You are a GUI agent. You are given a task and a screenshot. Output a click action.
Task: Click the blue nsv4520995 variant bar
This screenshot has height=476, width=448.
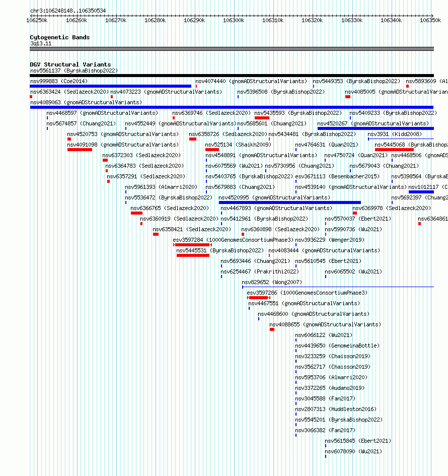pyautogui.click(x=289, y=202)
